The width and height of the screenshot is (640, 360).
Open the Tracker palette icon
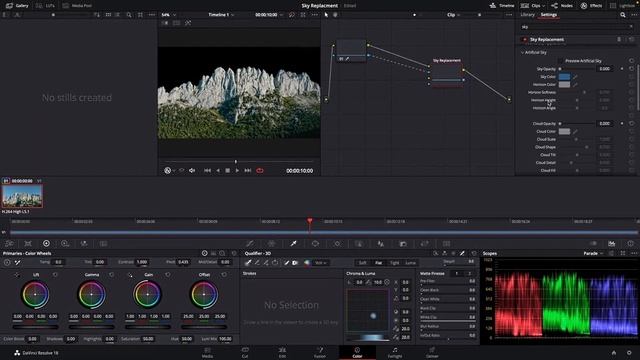[x=337, y=244]
